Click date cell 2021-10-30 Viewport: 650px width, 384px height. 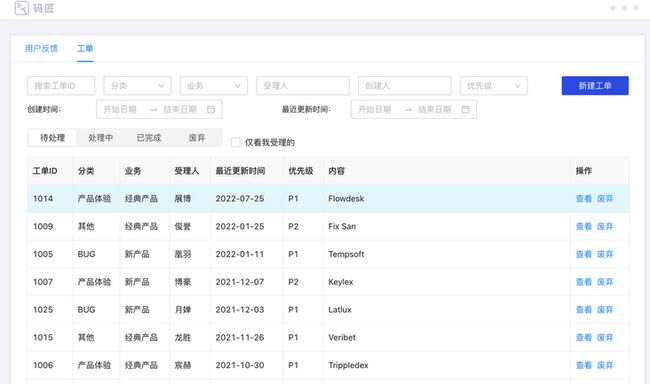pos(247,365)
